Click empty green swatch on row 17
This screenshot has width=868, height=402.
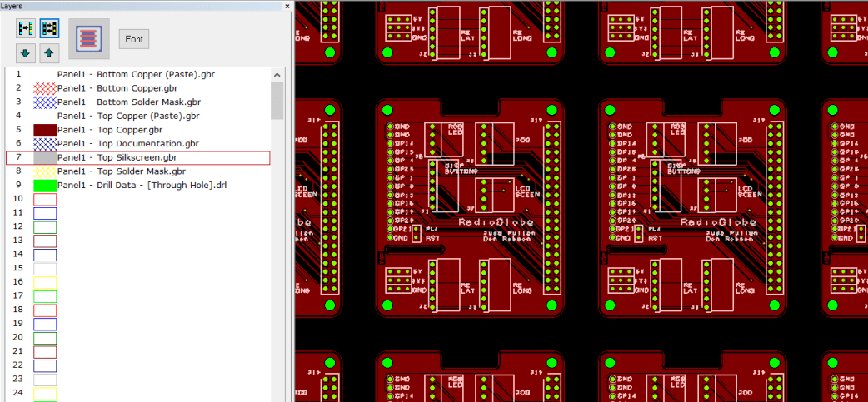[45, 296]
